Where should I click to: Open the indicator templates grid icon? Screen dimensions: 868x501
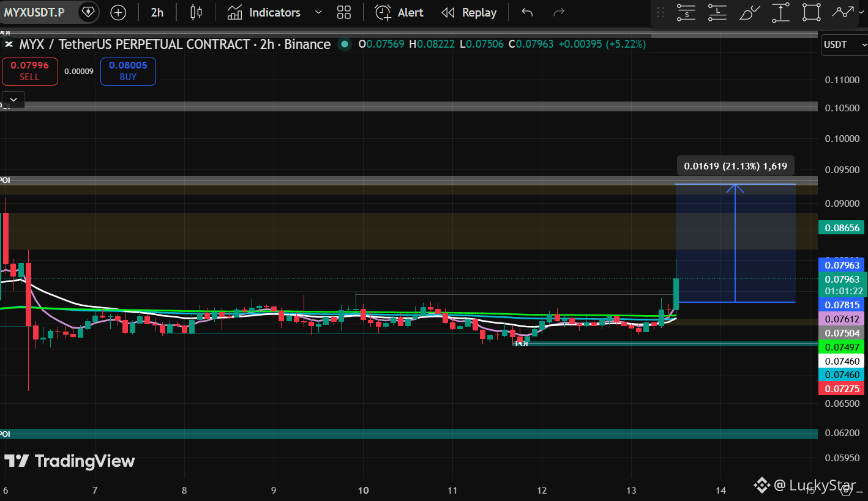click(x=344, y=12)
